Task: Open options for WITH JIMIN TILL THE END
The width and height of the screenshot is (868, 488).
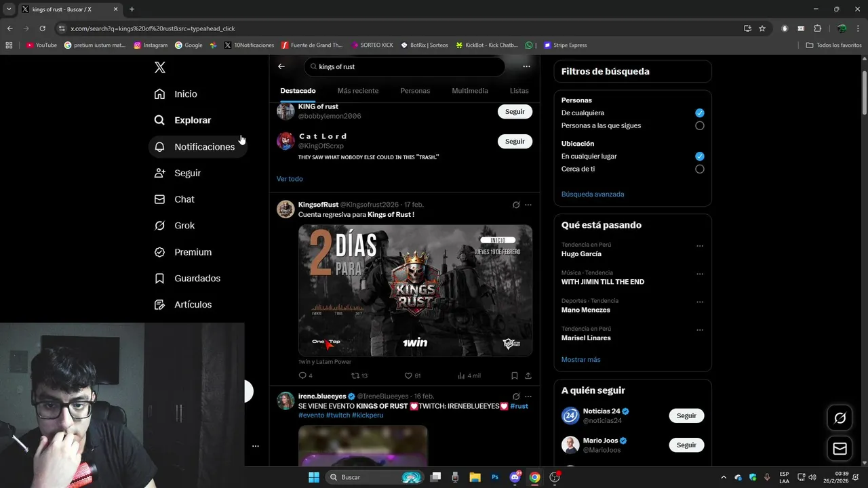Action: click(700, 274)
